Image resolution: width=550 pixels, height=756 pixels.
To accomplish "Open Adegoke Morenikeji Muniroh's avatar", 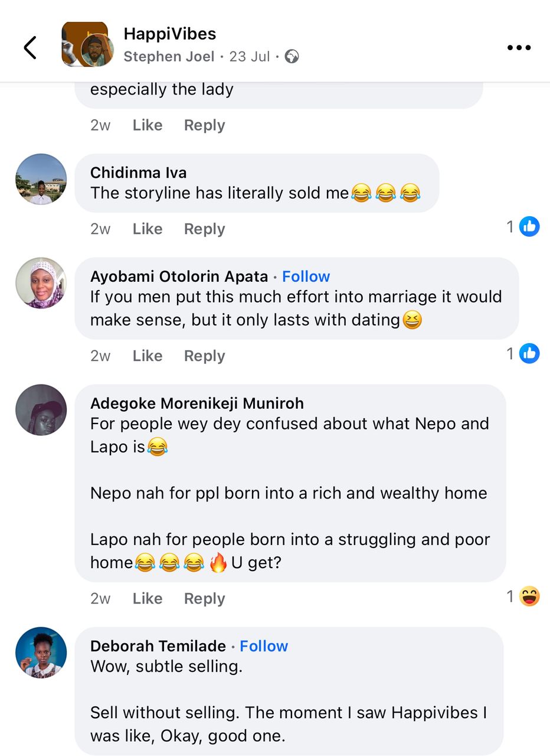I will pyautogui.click(x=41, y=410).
